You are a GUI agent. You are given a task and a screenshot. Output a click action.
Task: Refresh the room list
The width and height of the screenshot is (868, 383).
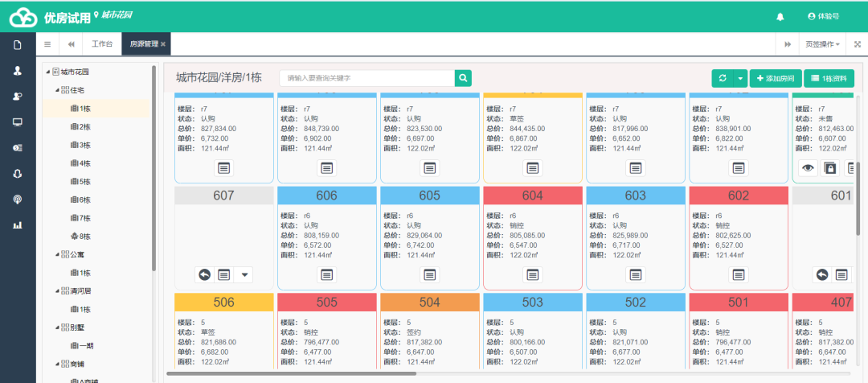click(723, 79)
